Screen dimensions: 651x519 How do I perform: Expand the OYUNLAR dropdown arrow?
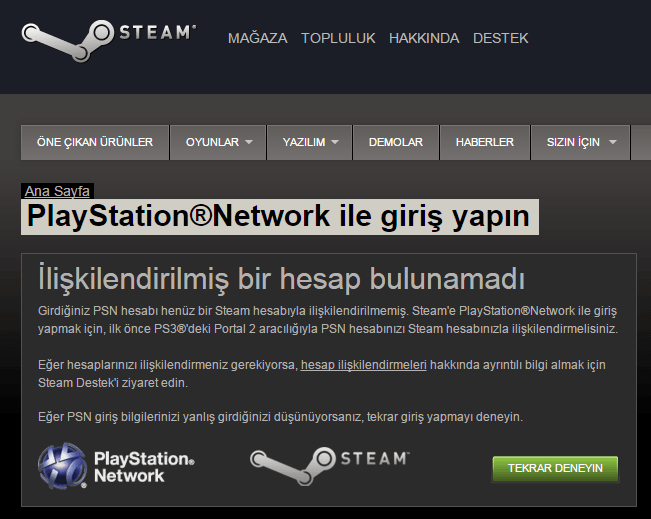(249, 142)
